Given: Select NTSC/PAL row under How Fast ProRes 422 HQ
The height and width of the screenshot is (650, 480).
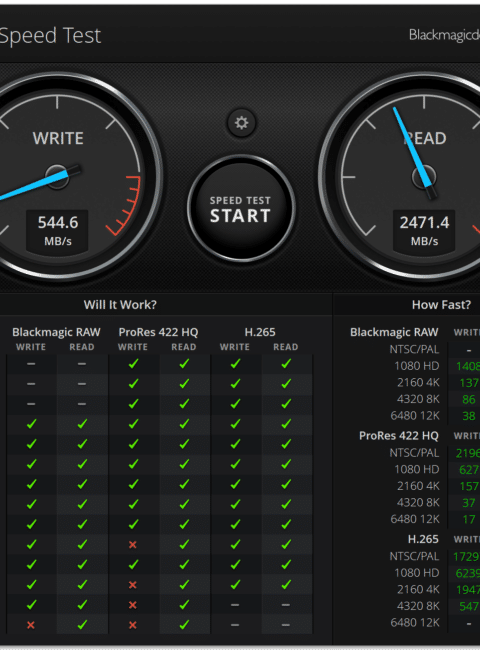Looking at the screenshot, I should point(414,453).
